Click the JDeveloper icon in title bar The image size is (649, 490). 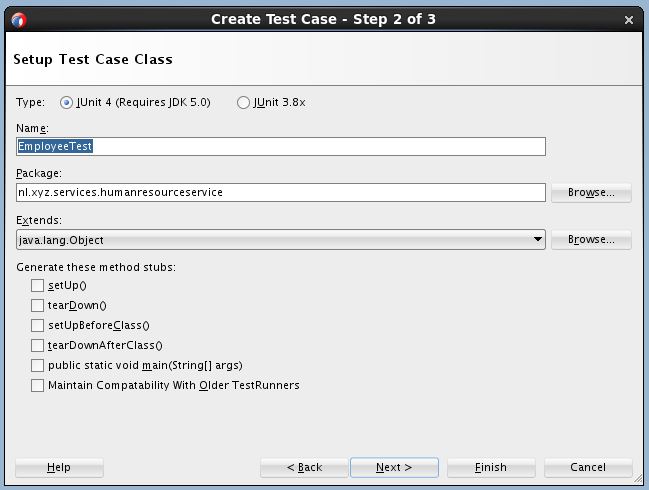click(18, 19)
